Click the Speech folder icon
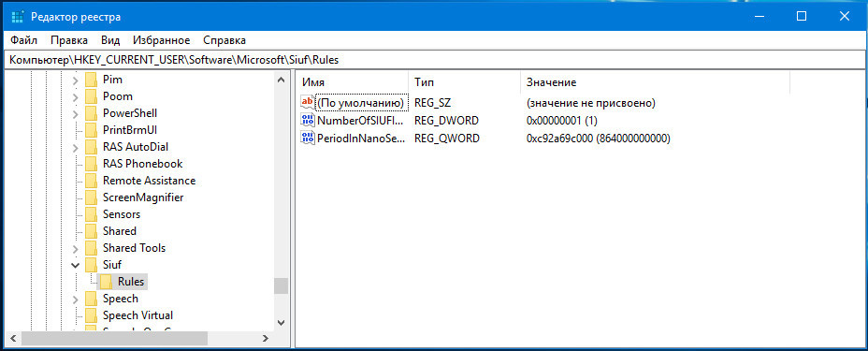 (x=92, y=299)
